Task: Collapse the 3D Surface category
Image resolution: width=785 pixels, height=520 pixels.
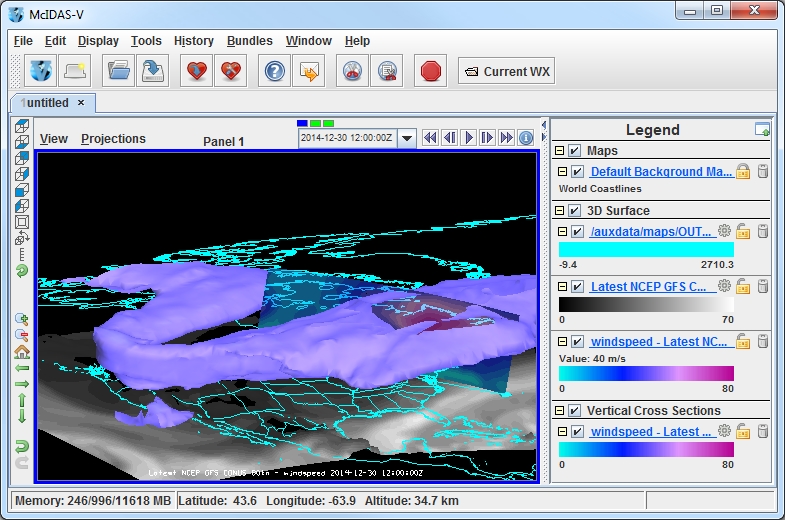Action: [560, 211]
